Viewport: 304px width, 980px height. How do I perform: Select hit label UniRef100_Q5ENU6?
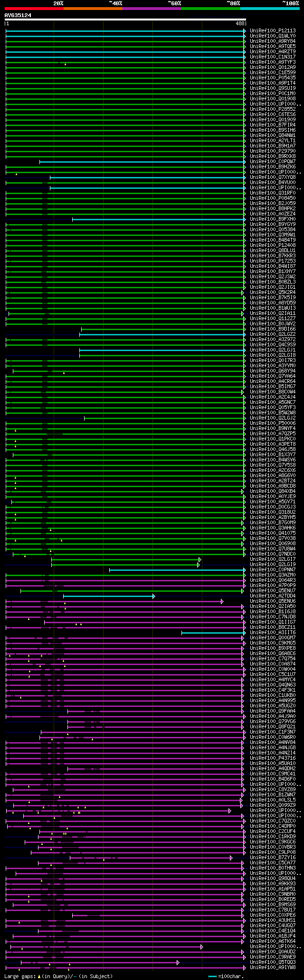[x=273, y=601]
